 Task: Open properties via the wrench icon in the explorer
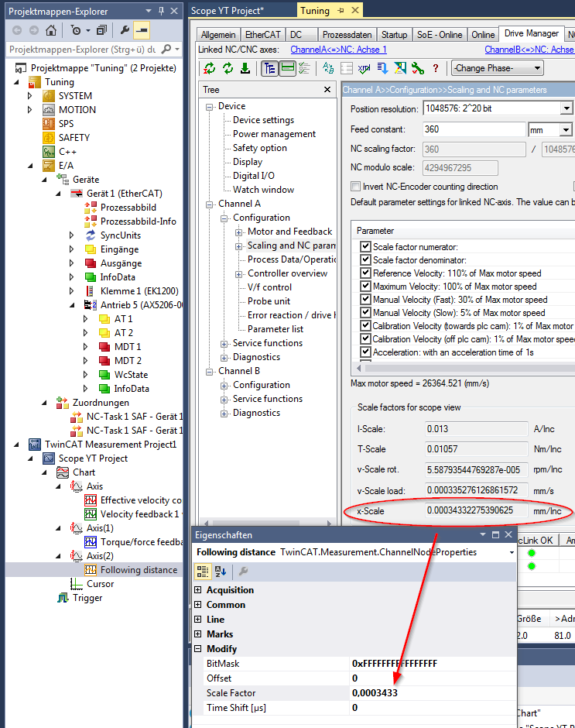(x=125, y=31)
